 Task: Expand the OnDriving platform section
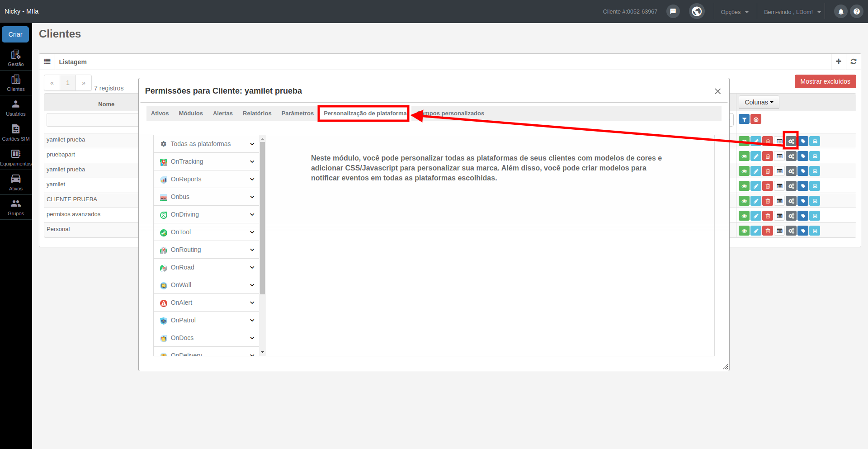[x=207, y=214]
